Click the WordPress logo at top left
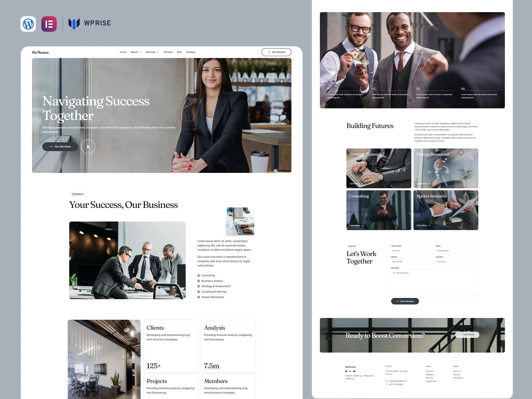Image resolution: width=532 pixels, height=399 pixels. click(x=28, y=24)
